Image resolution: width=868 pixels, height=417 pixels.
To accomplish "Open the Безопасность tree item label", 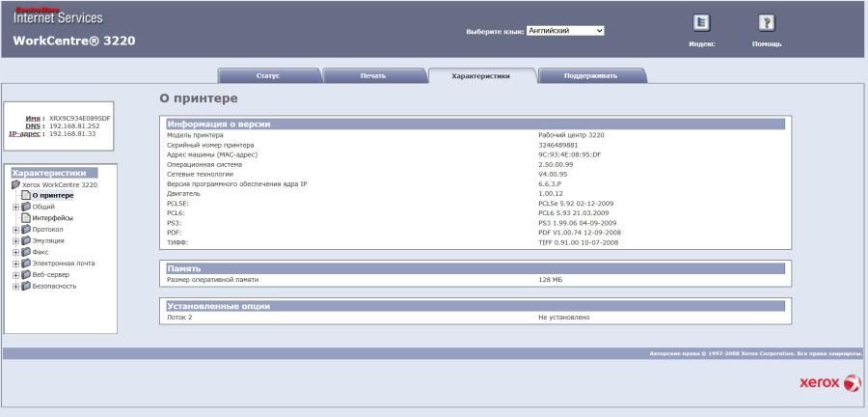I will (x=54, y=287).
